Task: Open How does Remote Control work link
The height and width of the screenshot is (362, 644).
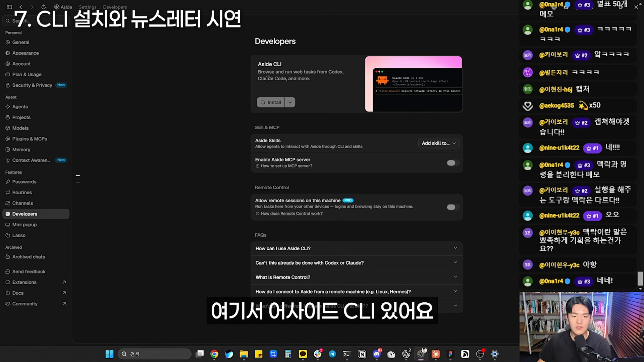Action: coord(289,214)
